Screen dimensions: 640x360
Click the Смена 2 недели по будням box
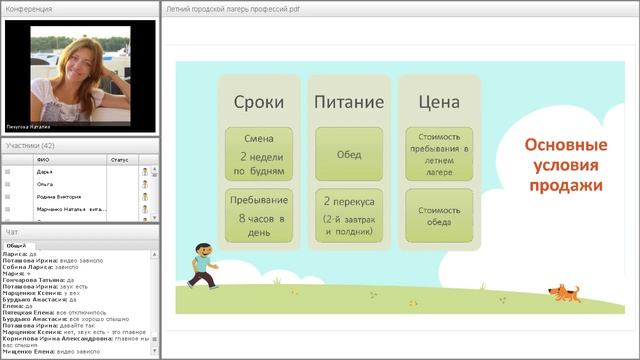259,154
